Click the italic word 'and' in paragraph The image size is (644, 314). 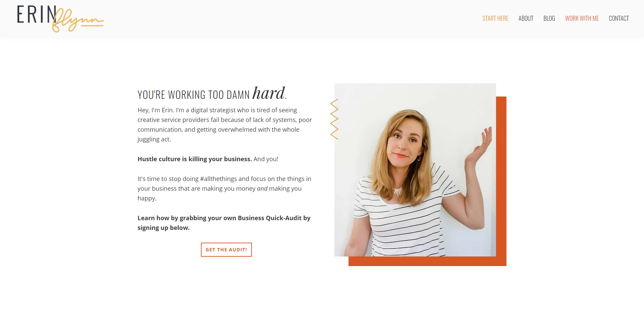click(x=262, y=189)
